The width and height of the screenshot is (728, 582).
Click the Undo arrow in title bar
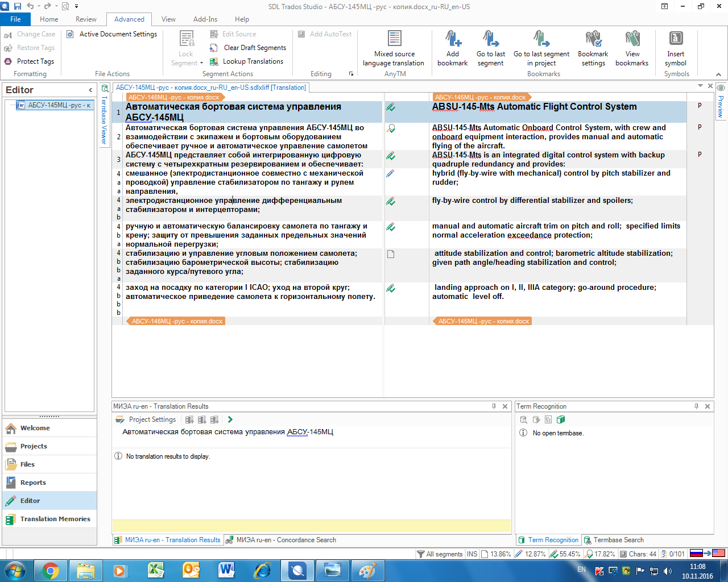pos(30,6)
